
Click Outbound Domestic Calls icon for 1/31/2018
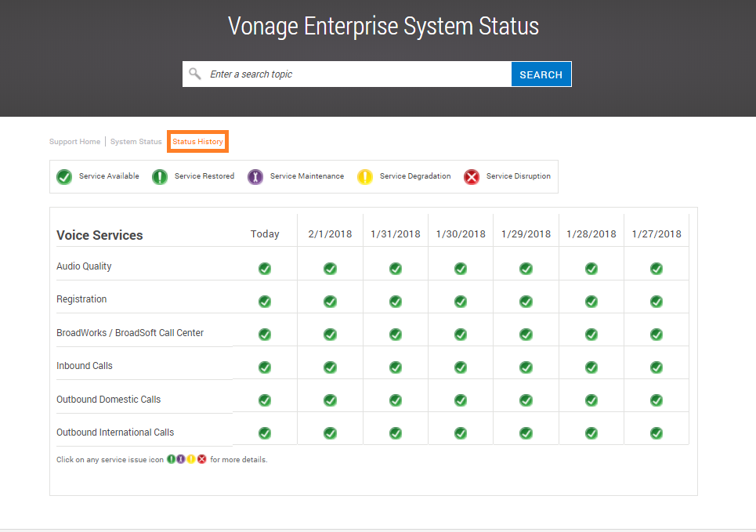pos(396,400)
